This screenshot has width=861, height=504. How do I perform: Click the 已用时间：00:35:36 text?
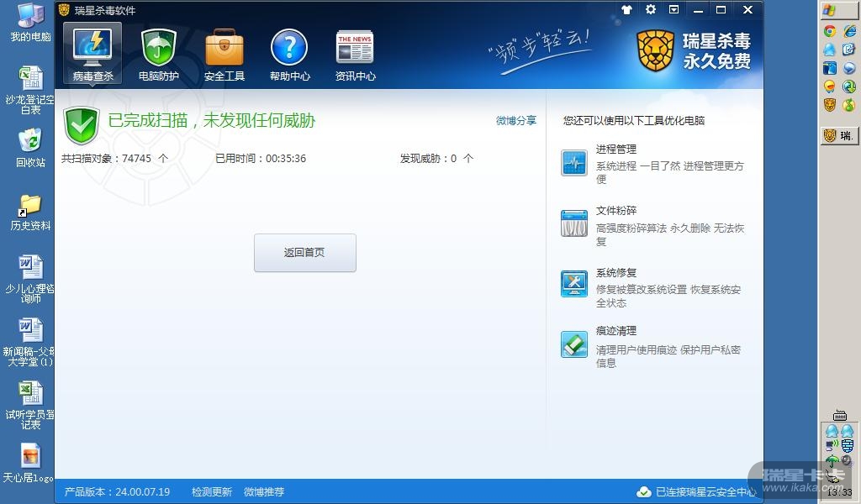tap(261, 159)
